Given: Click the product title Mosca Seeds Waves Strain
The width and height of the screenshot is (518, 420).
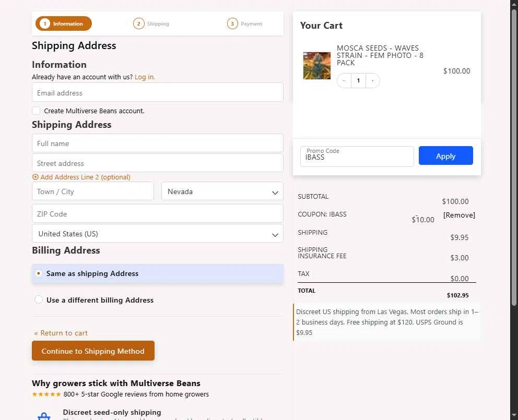Looking at the screenshot, I should (380, 55).
